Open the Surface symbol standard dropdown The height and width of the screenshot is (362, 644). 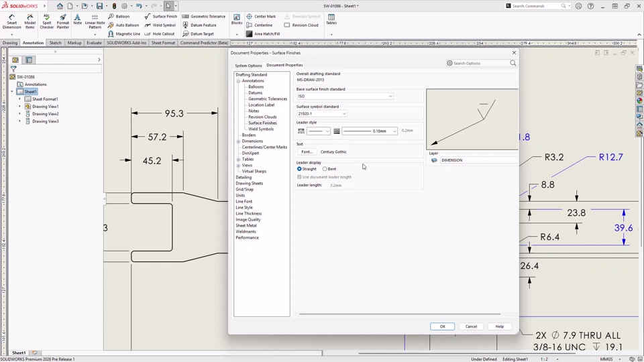[322, 114]
